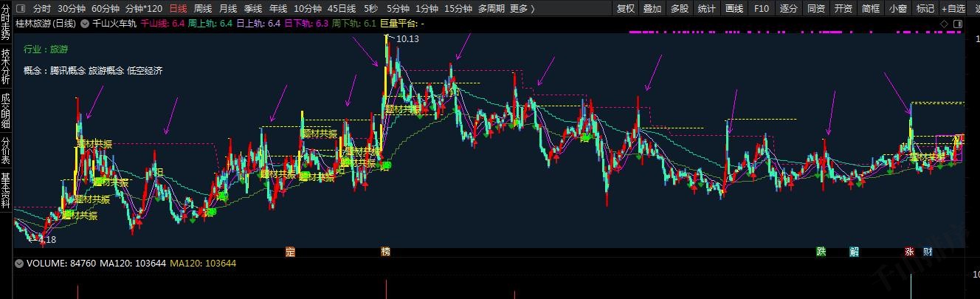The width and height of the screenshot is (980, 299).
Task: Switch to 周线 weekly chart period
Action: (x=202, y=9)
